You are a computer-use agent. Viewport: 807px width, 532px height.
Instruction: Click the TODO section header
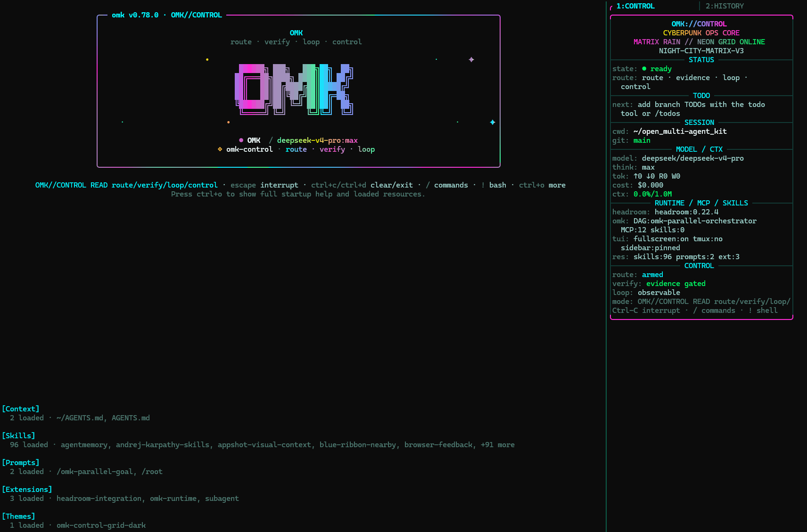point(701,96)
